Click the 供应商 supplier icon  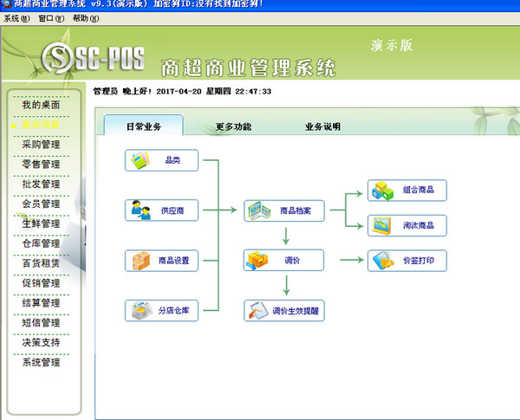[x=140, y=210]
